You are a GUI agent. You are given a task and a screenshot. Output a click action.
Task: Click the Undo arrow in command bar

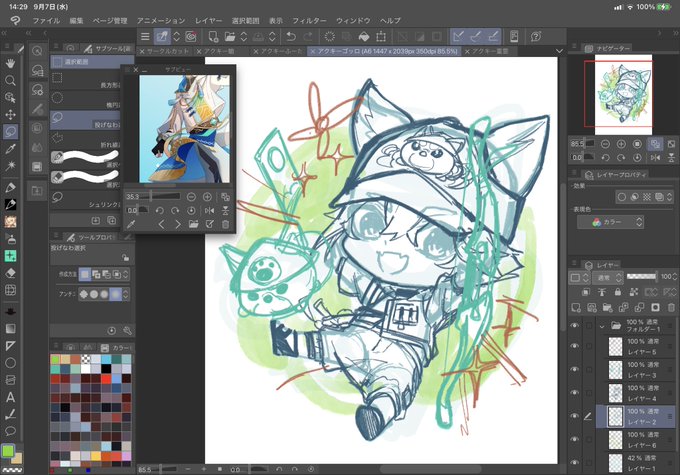tap(291, 37)
